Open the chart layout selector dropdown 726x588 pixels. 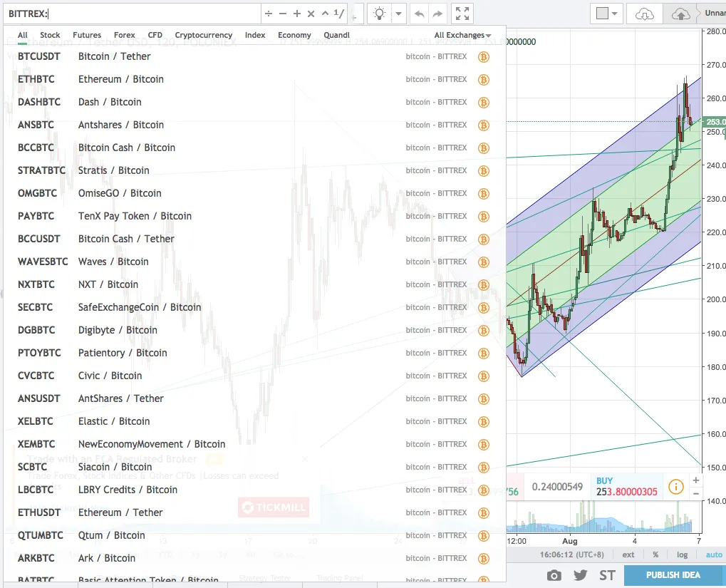click(606, 14)
